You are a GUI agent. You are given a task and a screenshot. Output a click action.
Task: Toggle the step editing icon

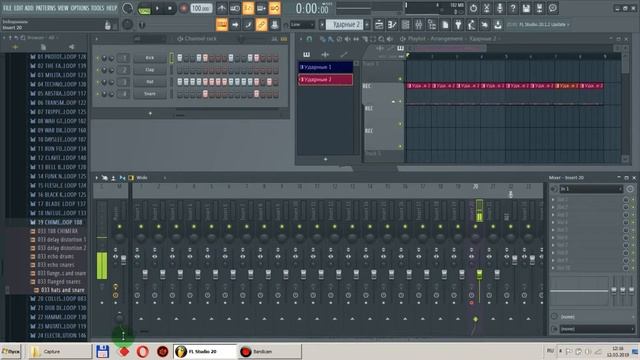[x=248, y=24]
